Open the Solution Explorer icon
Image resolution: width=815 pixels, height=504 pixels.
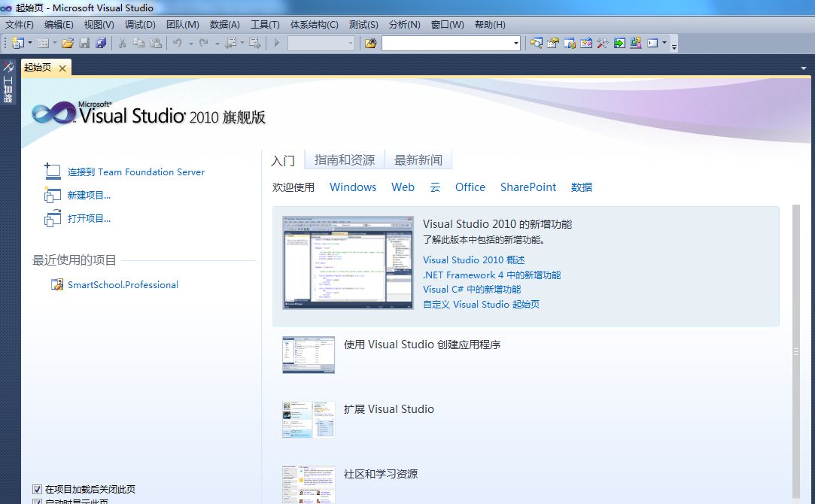click(537, 44)
